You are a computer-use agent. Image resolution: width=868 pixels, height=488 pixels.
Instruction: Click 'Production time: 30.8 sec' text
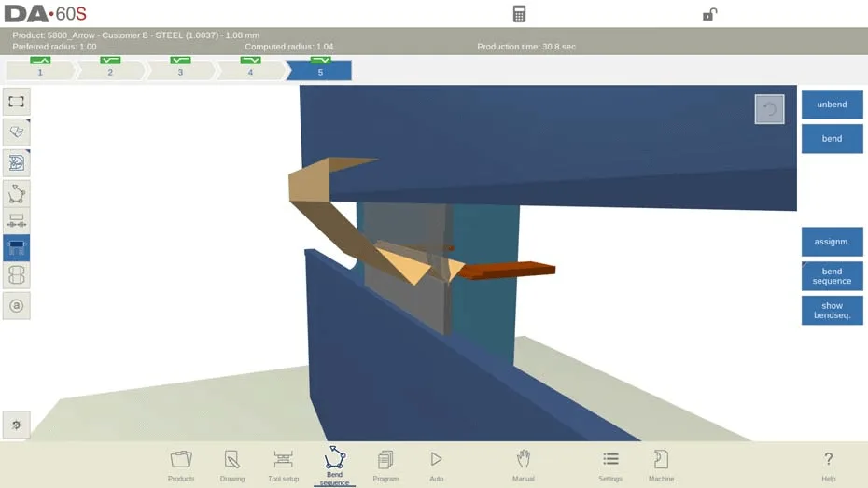(x=526, y=47)
